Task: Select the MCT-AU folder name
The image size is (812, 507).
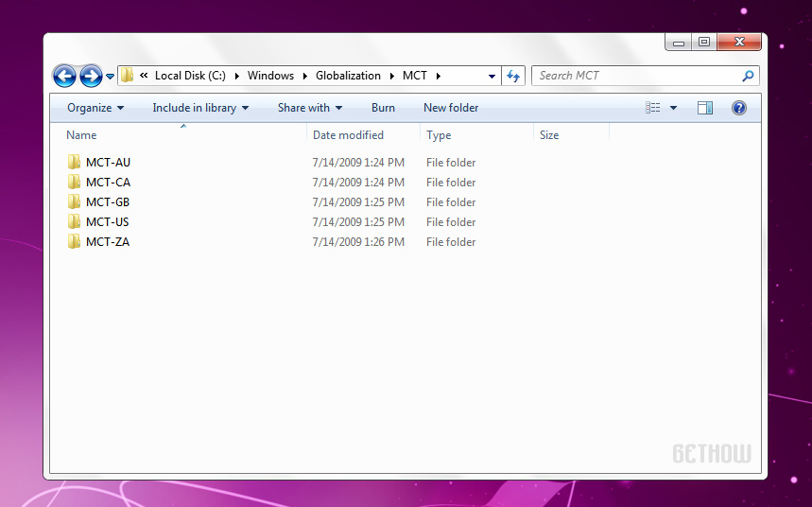Action: click(108, 163)
